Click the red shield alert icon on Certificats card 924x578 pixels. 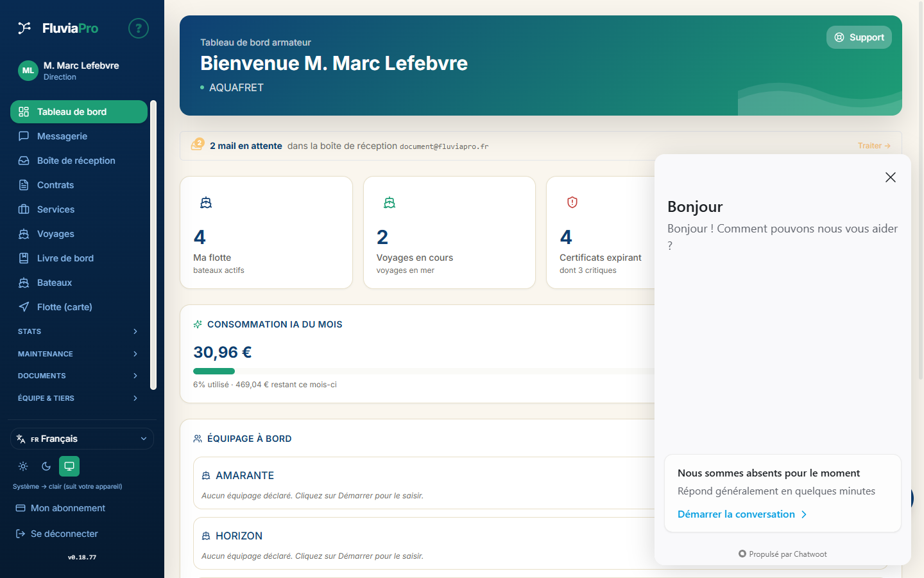[x=572, y=202]
